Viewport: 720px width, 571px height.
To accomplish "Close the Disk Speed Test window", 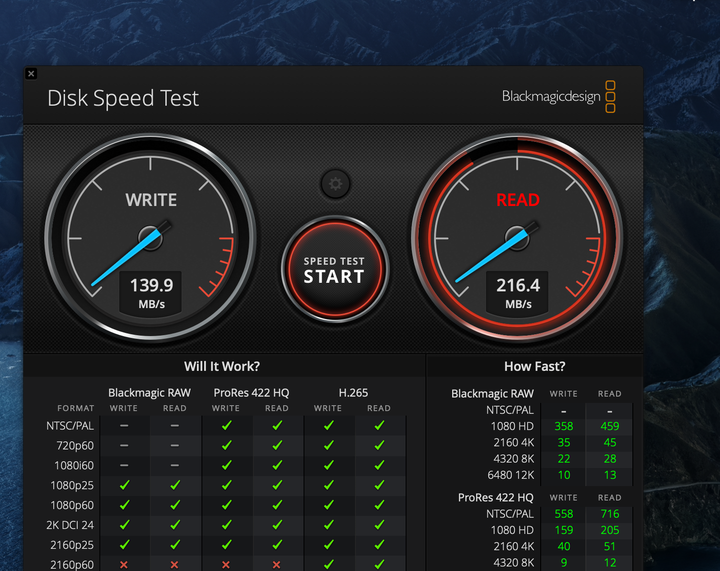I will click(31, 73).
